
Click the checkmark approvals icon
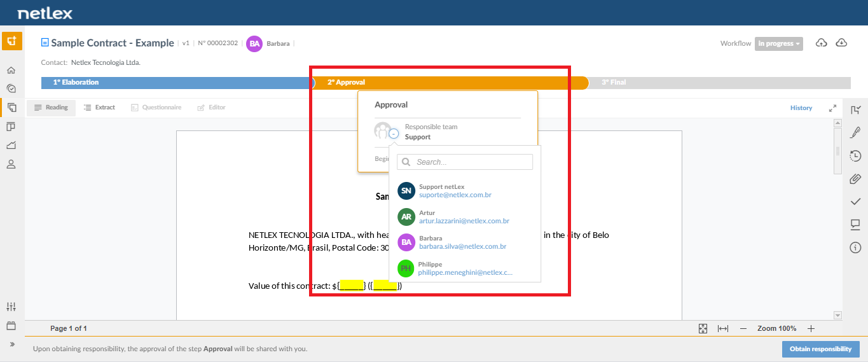point(855,202)
